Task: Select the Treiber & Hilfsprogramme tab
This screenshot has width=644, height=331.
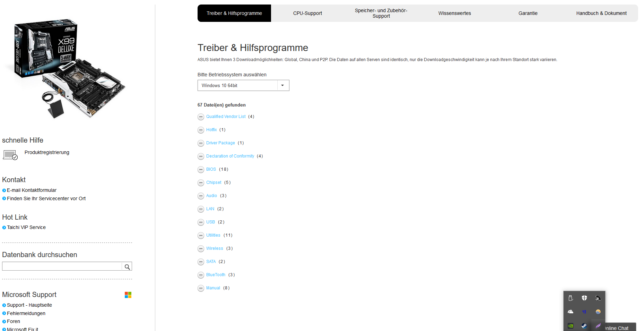Action: (234, 13)
